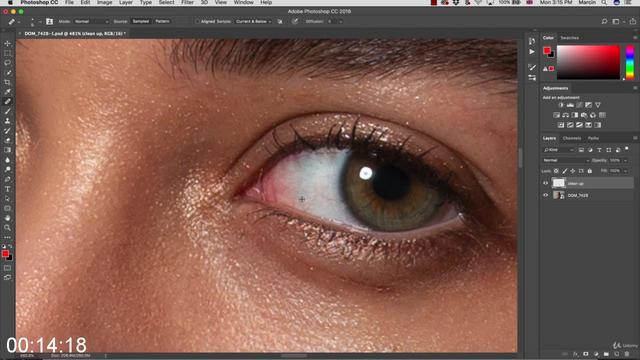Image resolution: width=640 pixels, height=360 pixels.
Task: Click the hue spectrum slider bar
Action: point(630,62)
